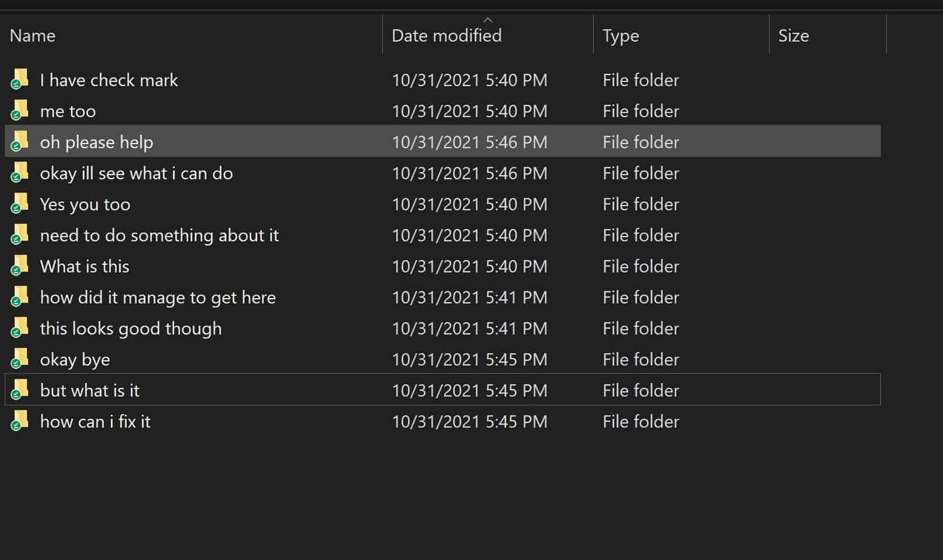The height and width of the screenshot is (560, 943).
Task: Click empty area below the folder list
Action: pyautogui.click(x=425, y=497)
